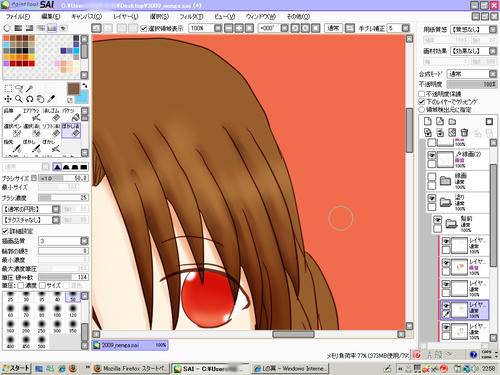Screen dimensions: 500x375
Task: Select the magnifier zoom tool
Action: pos(19,99)
